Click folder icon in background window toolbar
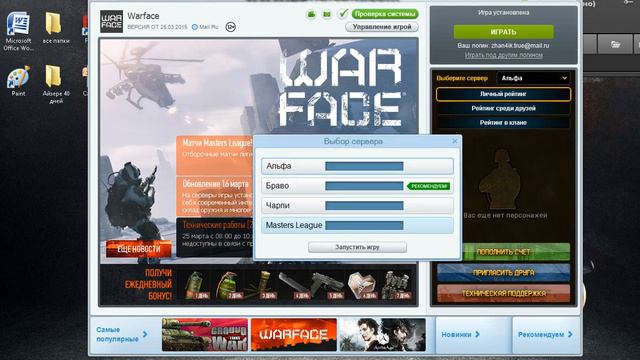The width and height of the screenshot is (640, 360). pyautogui.click(x=616, y=44)
